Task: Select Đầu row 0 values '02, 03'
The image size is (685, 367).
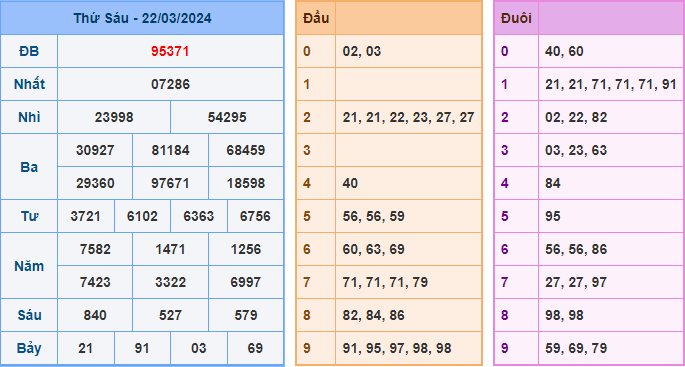Action: [362, 52]
